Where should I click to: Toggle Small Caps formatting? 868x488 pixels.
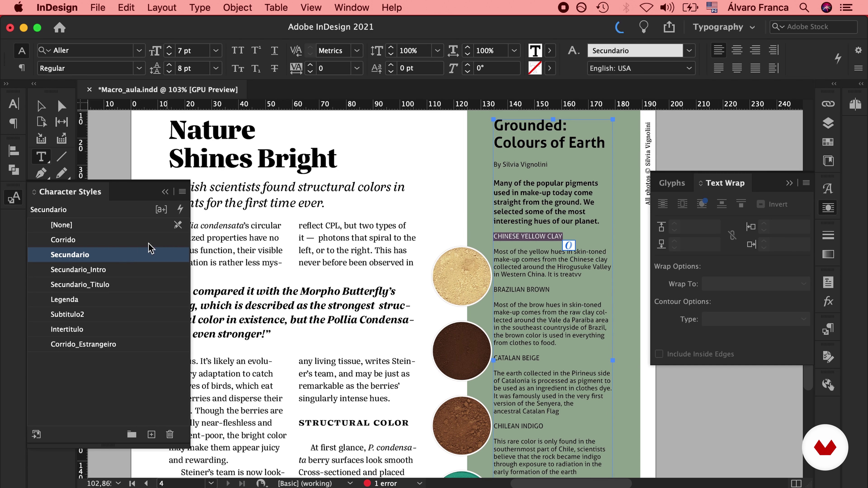238,68
